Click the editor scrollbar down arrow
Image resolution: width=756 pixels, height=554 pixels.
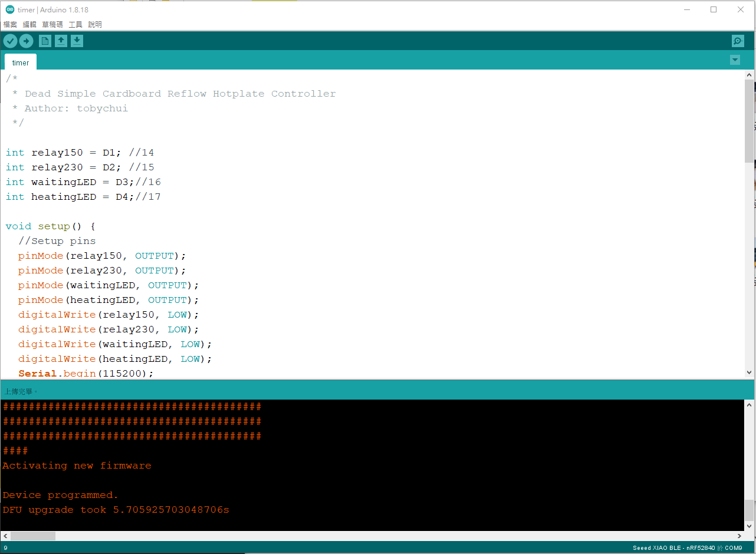pyautogui.click(x=749, y=372)
